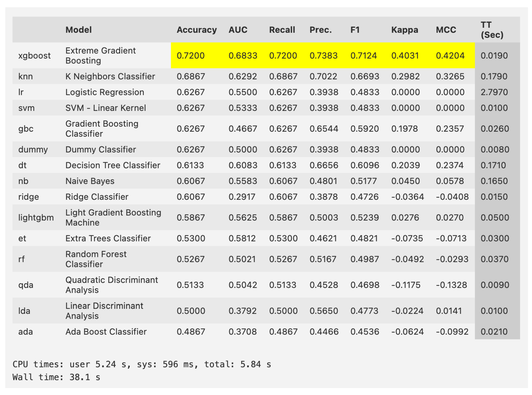Click the Model column header
This screenshot has height=395, width=532.
(78, 30)
